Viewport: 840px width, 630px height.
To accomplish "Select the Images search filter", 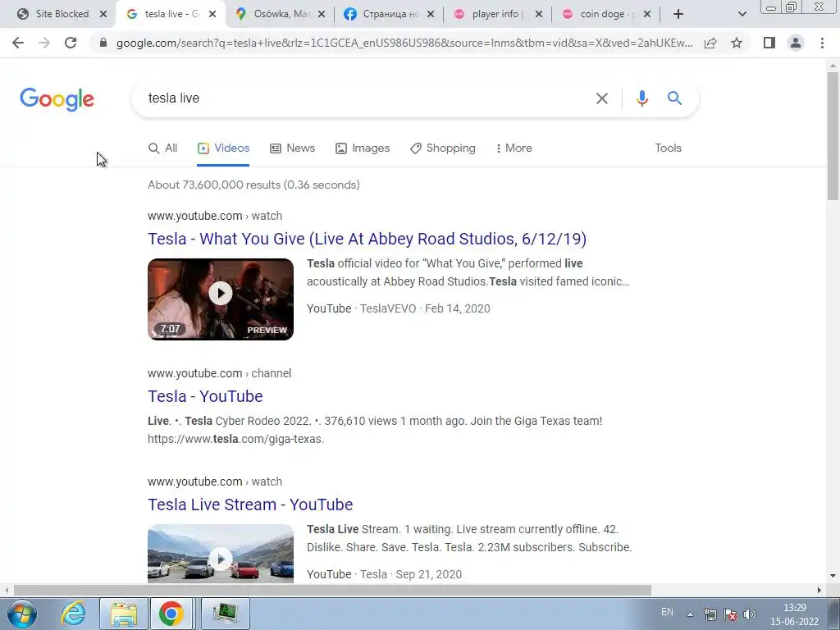I will (363, 148).
